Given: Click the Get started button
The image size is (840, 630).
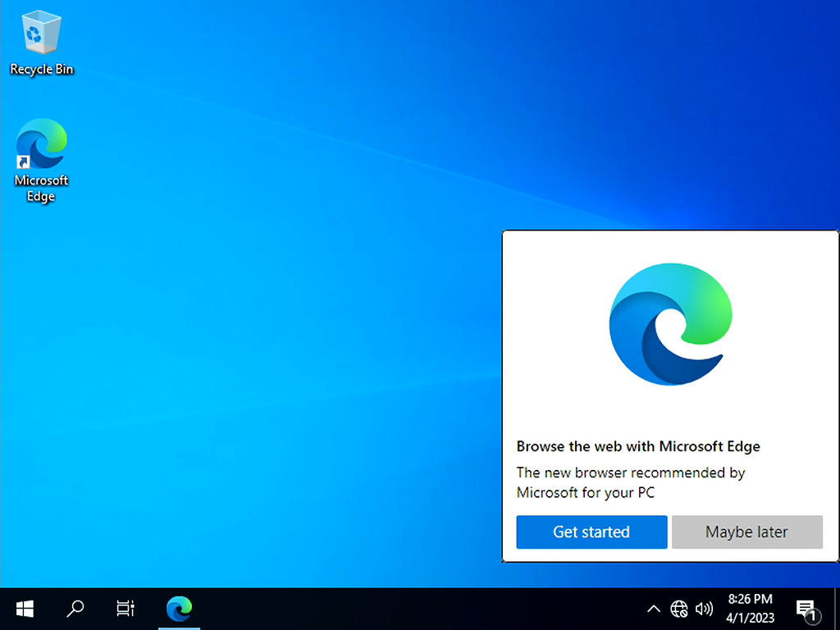Looking at the screenshot, I should tap(591, 532).
